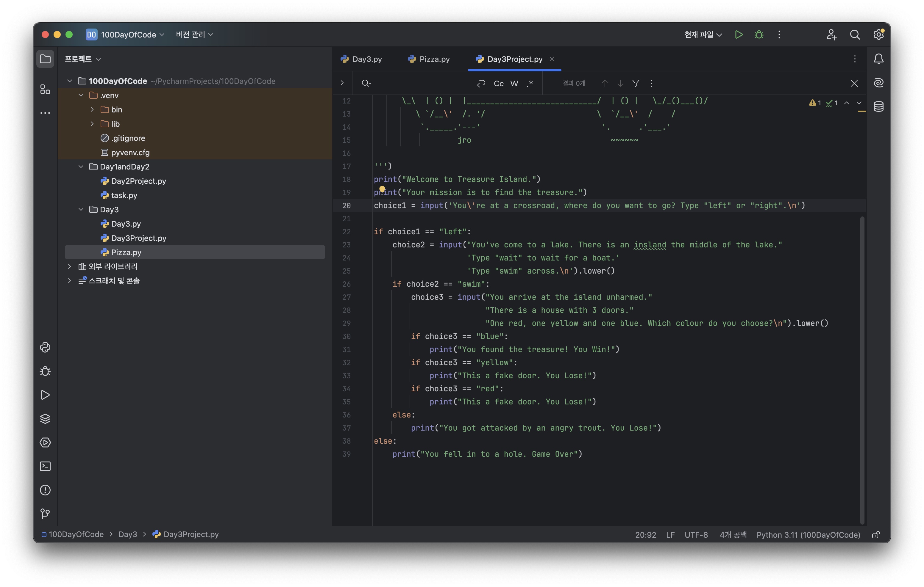Viewport: 924px width, 587px height.
Task: Click the editor vertical scrollbar
Action: tap(862, 368)
